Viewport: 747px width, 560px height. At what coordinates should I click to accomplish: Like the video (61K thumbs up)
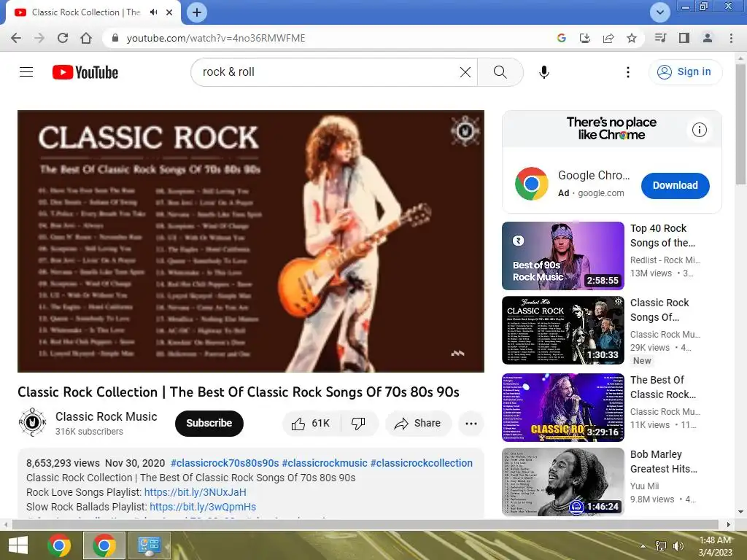pos(311,424)
